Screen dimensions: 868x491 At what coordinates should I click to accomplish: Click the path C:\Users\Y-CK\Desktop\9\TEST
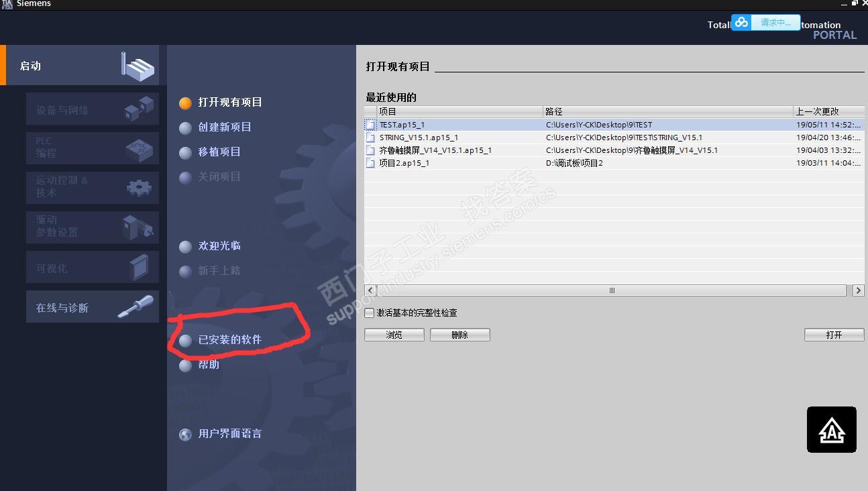[x=599, y=125]
